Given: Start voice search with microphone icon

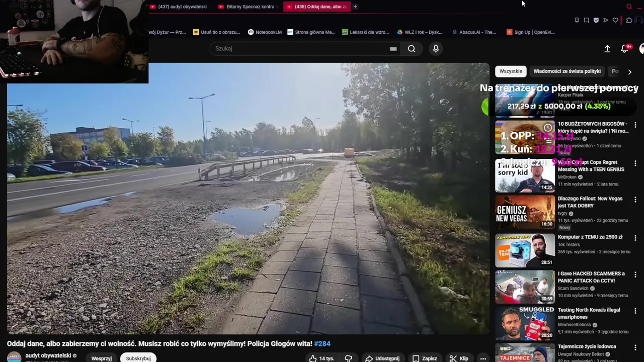Looking at the screenshot, I should (436, 49).
